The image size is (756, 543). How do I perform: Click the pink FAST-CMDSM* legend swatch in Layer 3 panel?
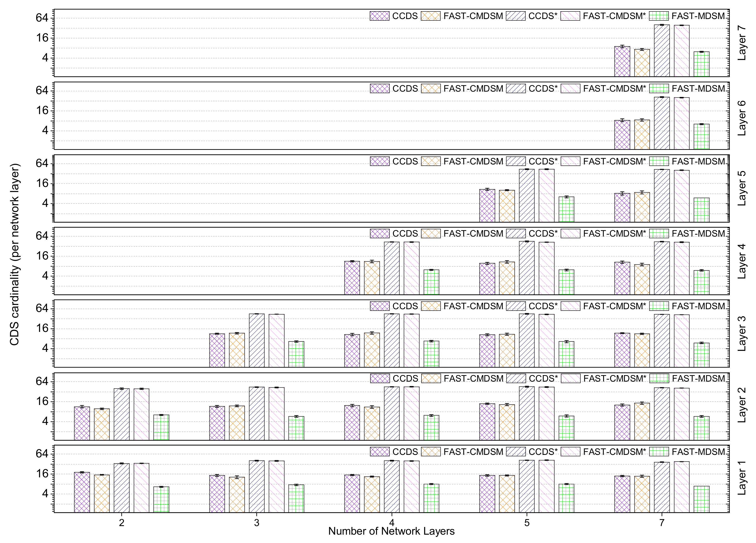570,306
